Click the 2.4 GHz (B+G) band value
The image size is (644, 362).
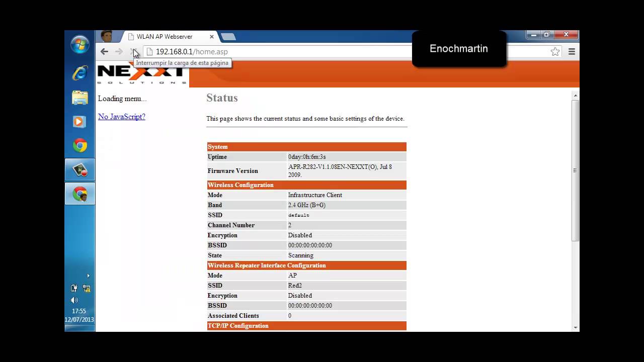[x=307, y=205]
